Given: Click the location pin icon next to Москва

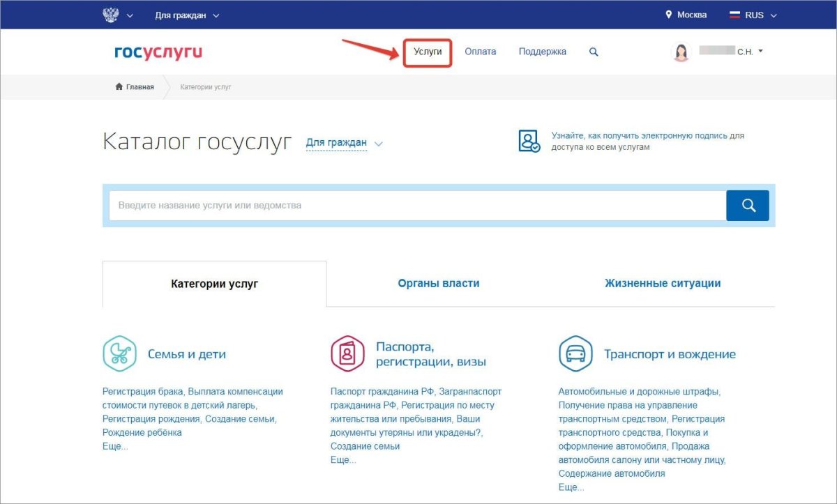Looking at the screenshot, I should (x=669, y=14).
